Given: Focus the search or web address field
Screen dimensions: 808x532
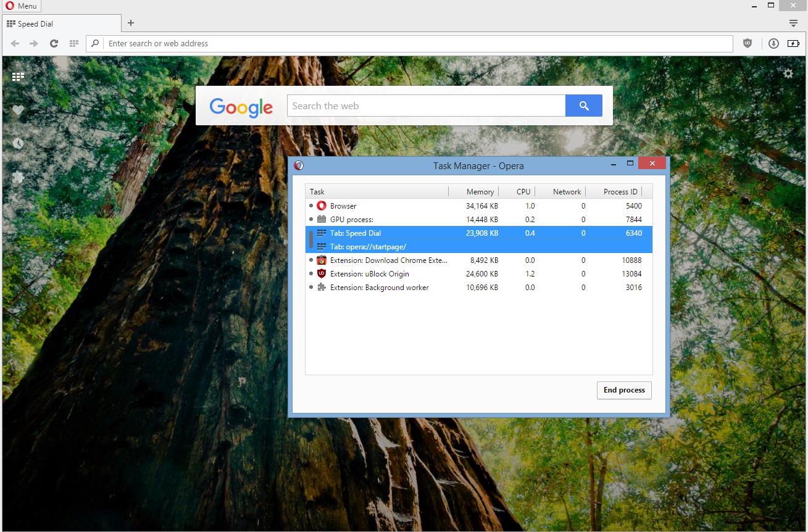Looking at the screenshot, I should [409, 44].
